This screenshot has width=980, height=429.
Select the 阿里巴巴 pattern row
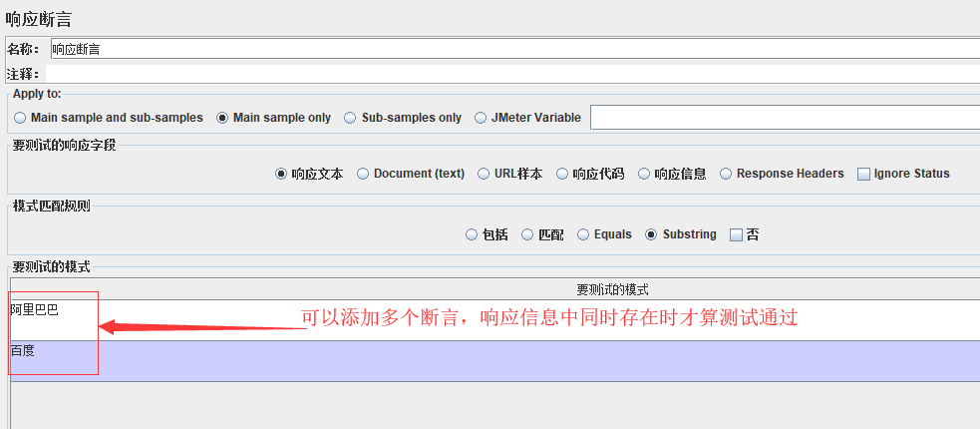(x=495, y=320)
